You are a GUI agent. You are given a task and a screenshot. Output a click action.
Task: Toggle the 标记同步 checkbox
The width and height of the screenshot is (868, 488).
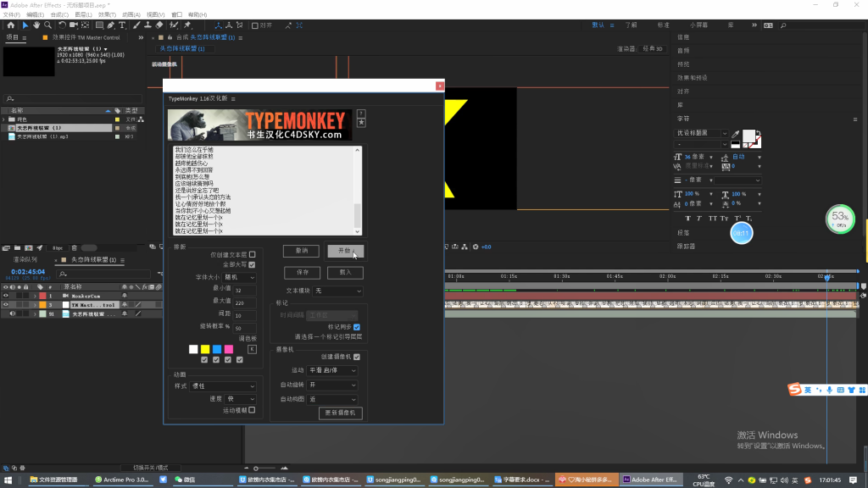[x=357, y=327]
